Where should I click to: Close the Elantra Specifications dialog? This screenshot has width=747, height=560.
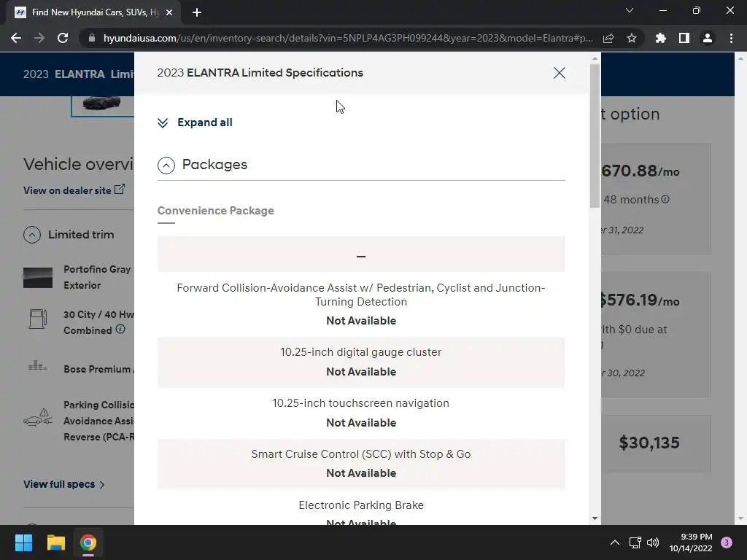point(560,73)
